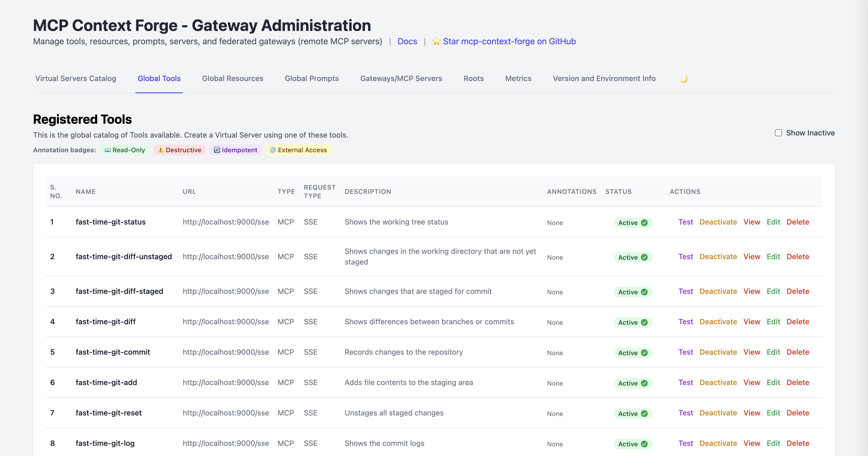Image resolution: width=868 pixels, height=456 pixels.
Task: Test the fast-time-git-reset tool
Action: point(686,413)
